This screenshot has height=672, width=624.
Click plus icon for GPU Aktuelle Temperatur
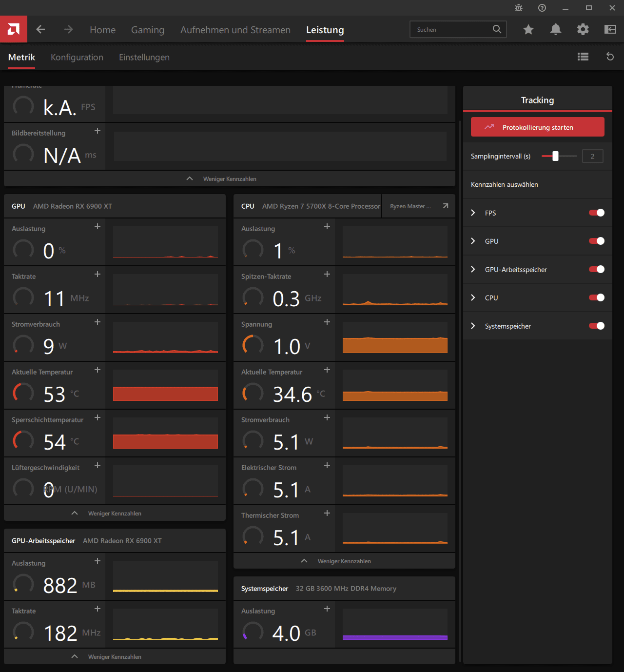click(97, 370)
